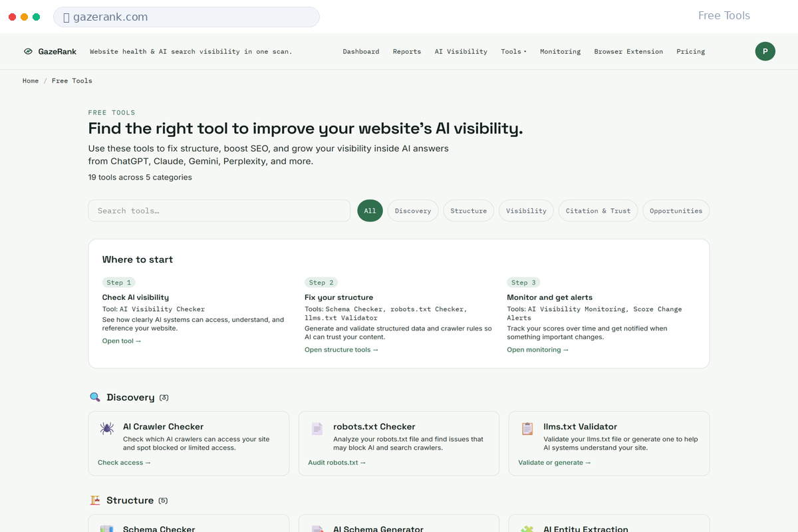
Task: Open the robots.txt Checker card title
Action: click(374, 427)
